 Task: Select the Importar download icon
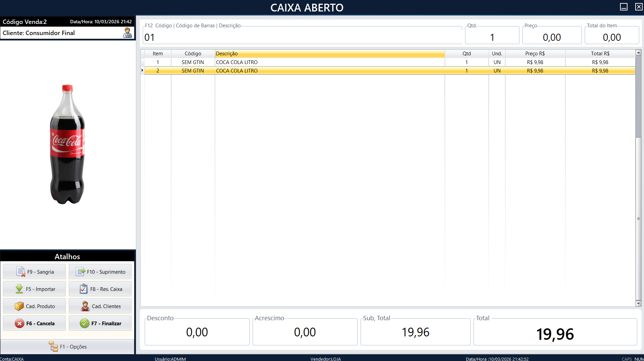20,289
